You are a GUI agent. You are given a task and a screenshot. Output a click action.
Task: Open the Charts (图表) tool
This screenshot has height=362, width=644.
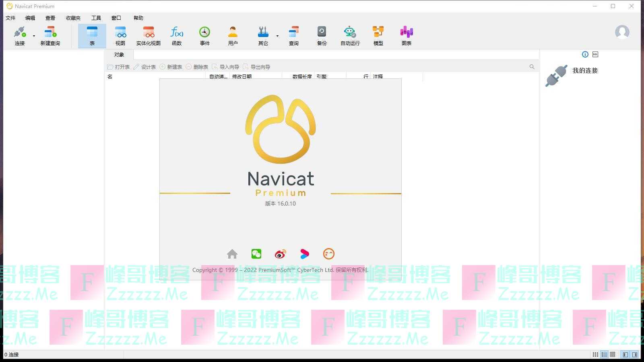[x=406, y=35]
